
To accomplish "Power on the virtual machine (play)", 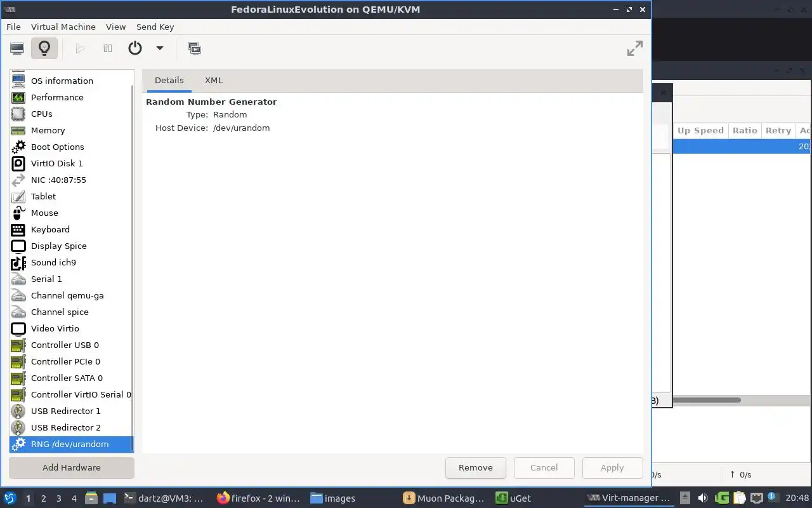I will [x=80, y=48].
